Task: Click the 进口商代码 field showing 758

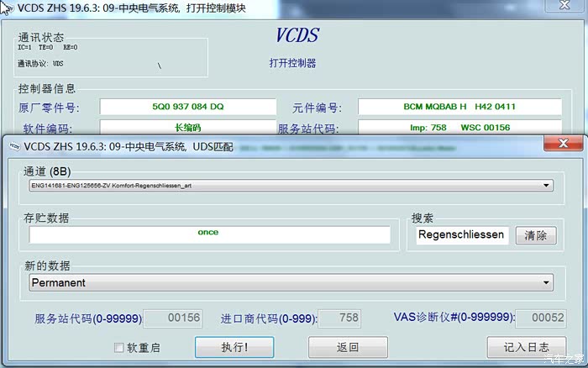Action: [339, 318]
